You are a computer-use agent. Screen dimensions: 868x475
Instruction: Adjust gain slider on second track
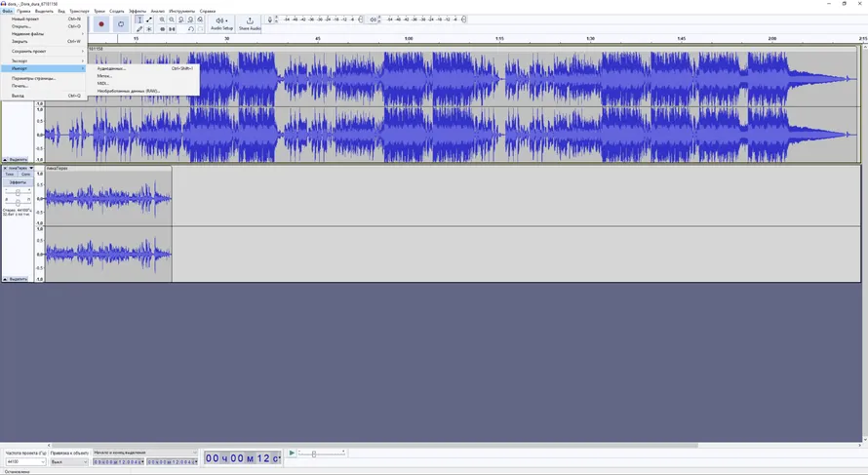click(18, 193)
